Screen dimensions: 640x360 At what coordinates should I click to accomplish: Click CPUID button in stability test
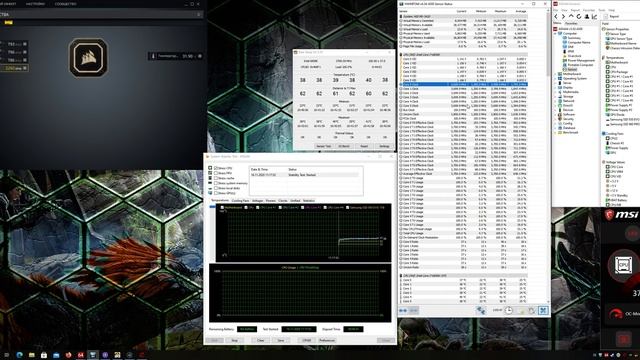click(307, 340)
